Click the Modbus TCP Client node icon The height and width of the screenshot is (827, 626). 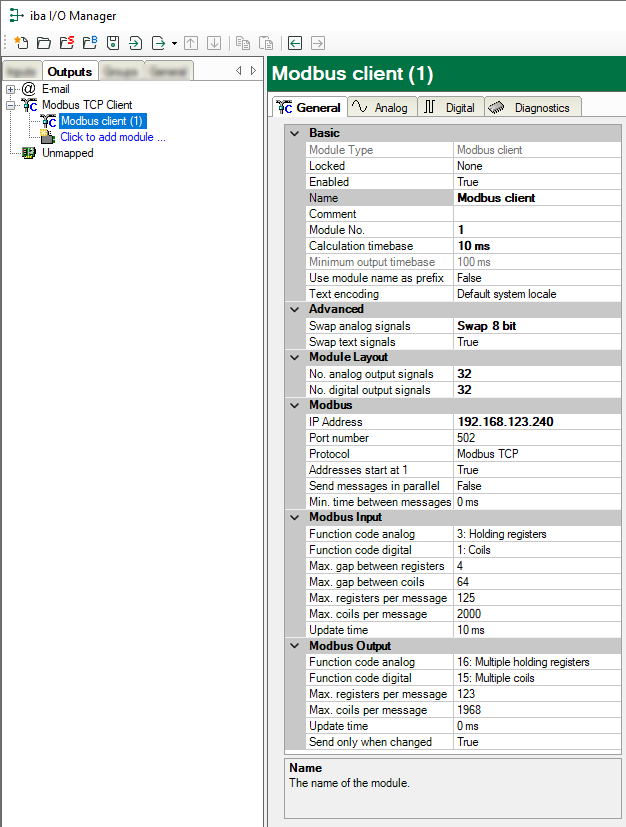(x=30, y=105)
